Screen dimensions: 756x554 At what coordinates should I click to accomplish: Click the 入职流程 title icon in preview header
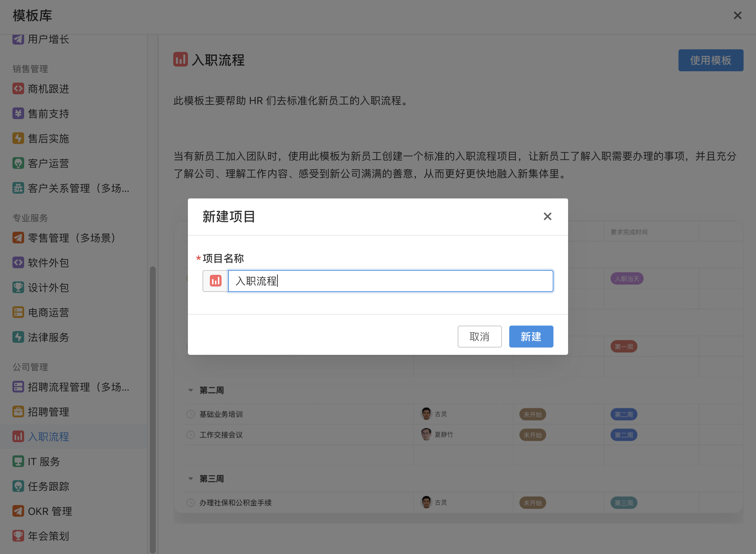[x=180, y=59]
